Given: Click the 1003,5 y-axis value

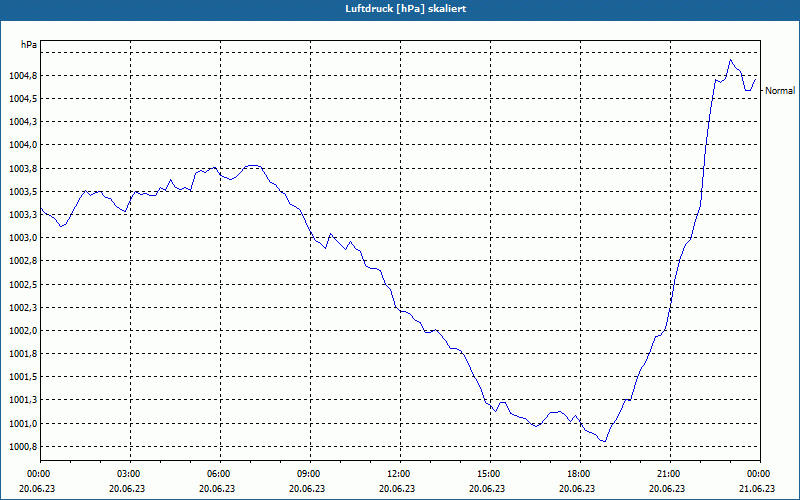Looking at the screenshot, I should pos(23,192).
